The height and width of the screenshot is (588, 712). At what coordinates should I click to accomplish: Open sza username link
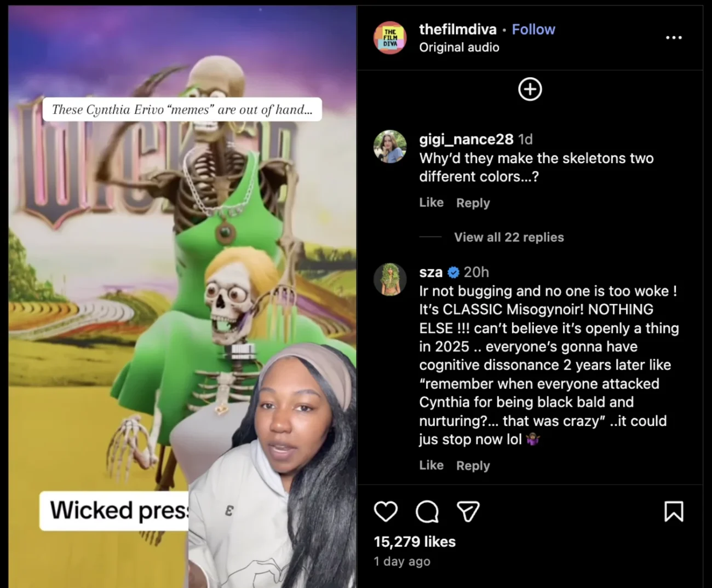(430, 272)
